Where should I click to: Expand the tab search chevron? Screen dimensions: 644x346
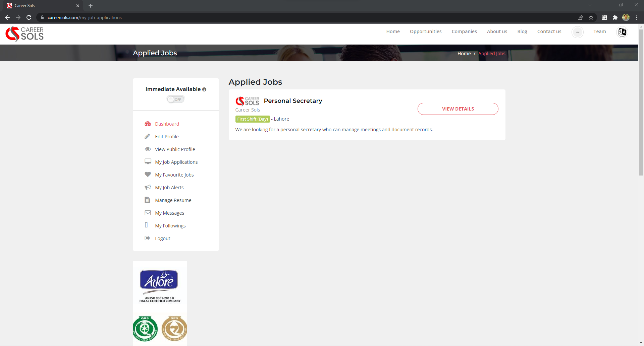click(590, 5)
